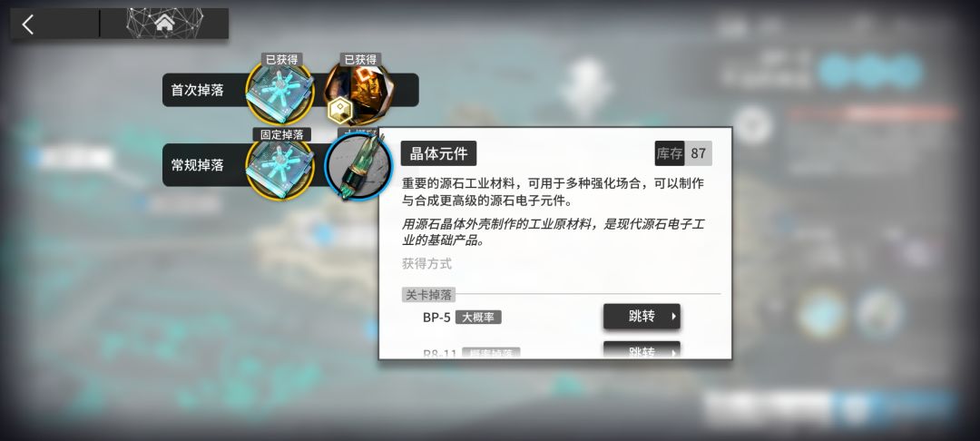Click the 跳转 button for the R8-11 stage
Screen dimensions: 980x441
pyautogui.click(x=642, y=349)
